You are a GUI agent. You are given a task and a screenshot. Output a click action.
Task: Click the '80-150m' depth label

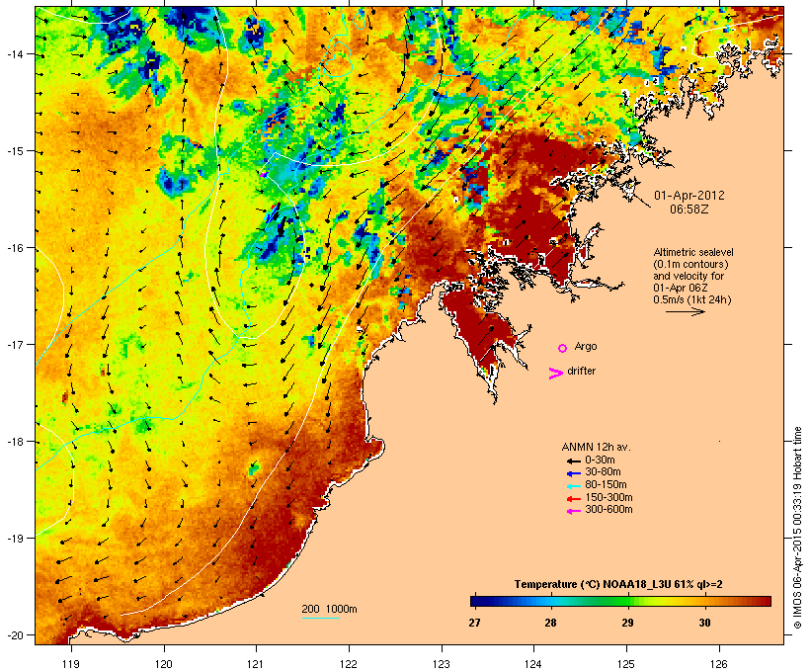(606, 485)
